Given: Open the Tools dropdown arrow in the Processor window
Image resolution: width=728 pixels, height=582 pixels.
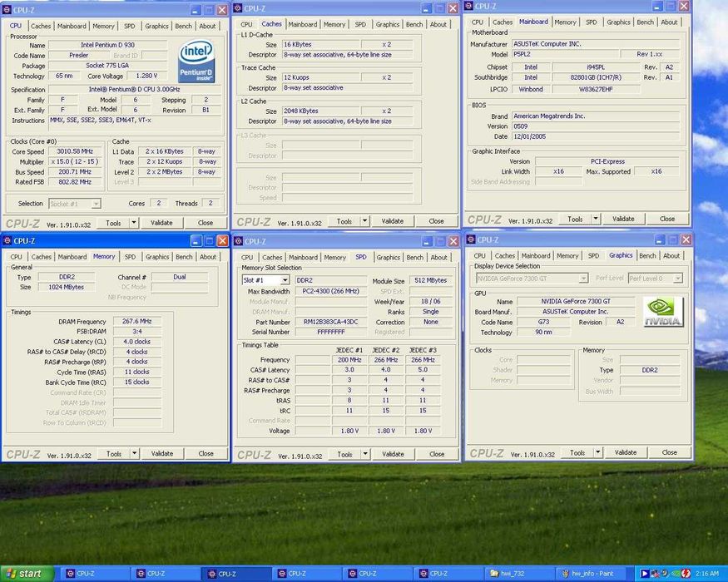Looking at the screenshot, I should point(134,223).
